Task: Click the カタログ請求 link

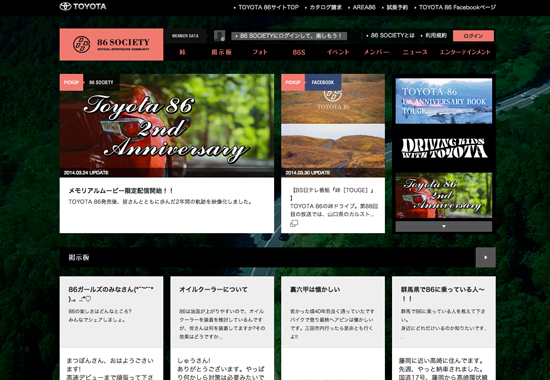Action: click(x=325, y=7)
